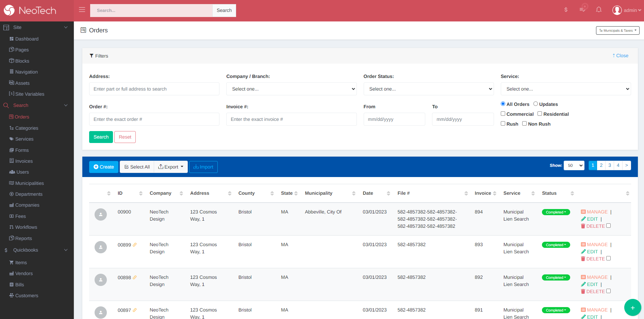Image resolution: width=644 pixels, height=319 pixels.
Task: Check the Rush checkbox
Action: pos(503,124)
